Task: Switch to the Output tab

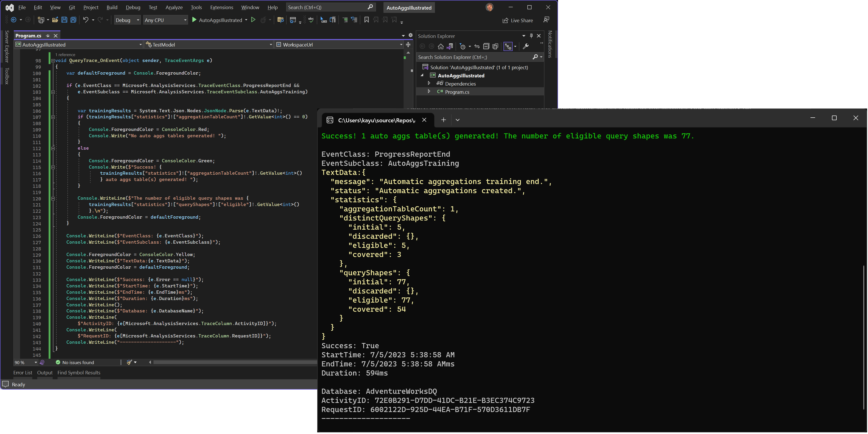Action: pyautogui.click(x=45, y=373)
